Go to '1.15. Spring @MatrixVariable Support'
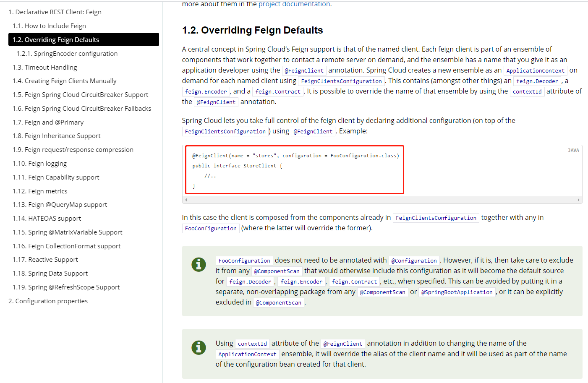This screenshot has height=383, width=588. 68,232
